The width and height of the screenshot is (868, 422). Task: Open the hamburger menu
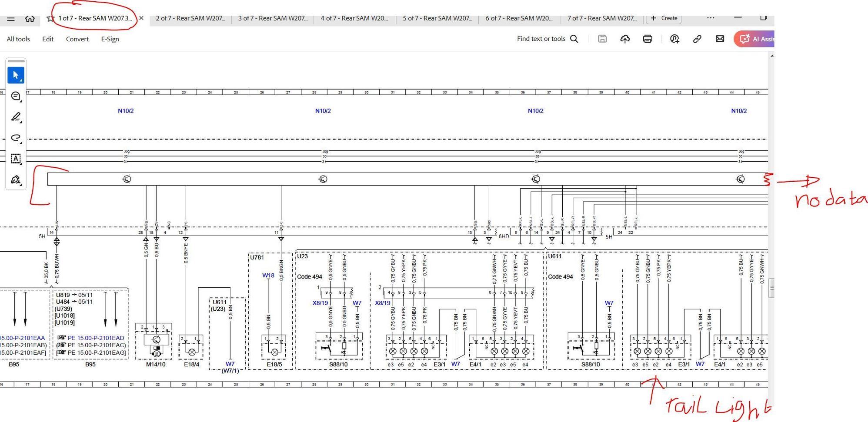pos(11,19)
